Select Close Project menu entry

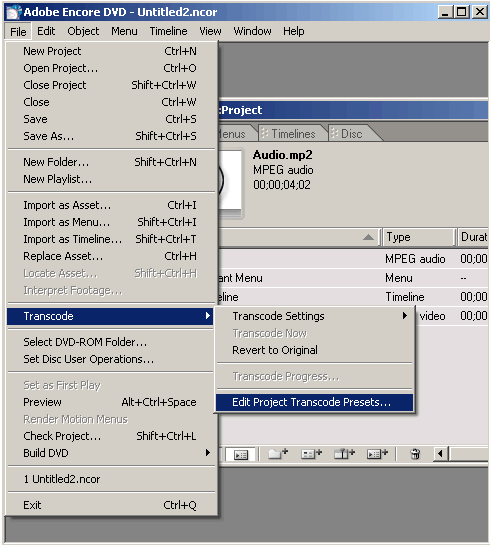111,85
